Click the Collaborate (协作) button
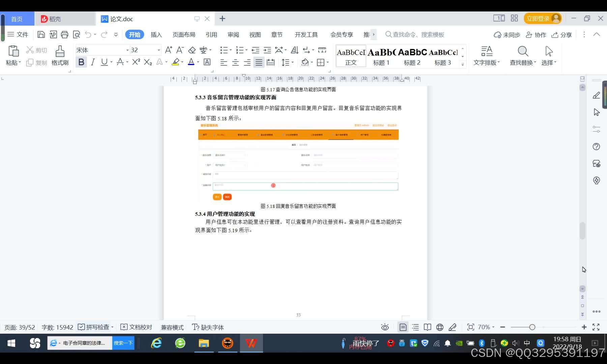 point(536,35)
